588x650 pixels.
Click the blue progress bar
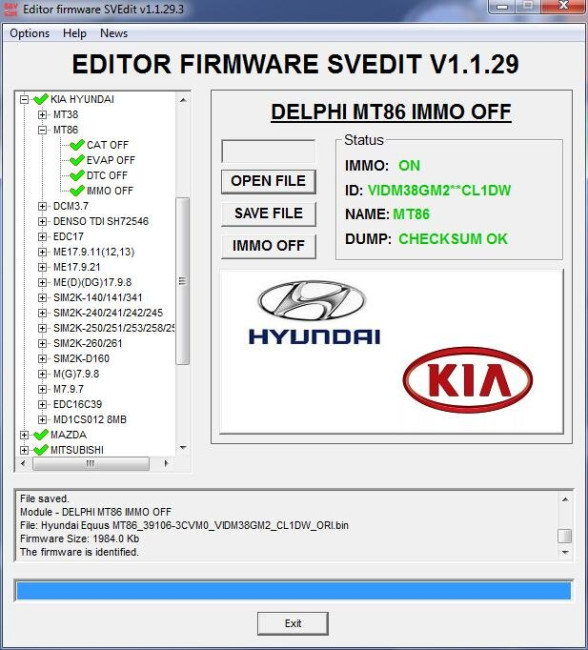[294, 590]
